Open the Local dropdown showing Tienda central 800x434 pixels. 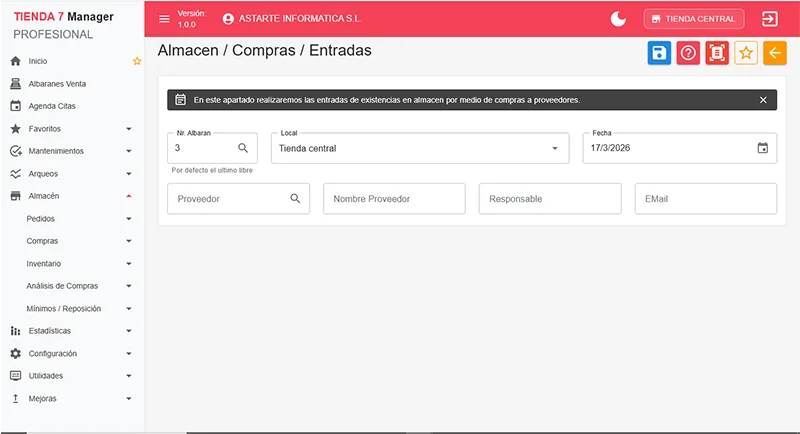tap(419, 148)
